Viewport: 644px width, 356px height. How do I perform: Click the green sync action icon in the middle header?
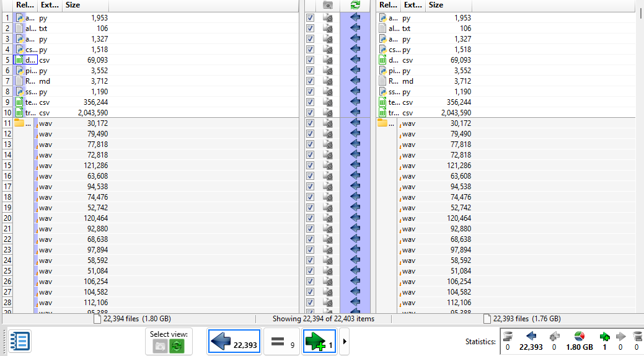355,5
